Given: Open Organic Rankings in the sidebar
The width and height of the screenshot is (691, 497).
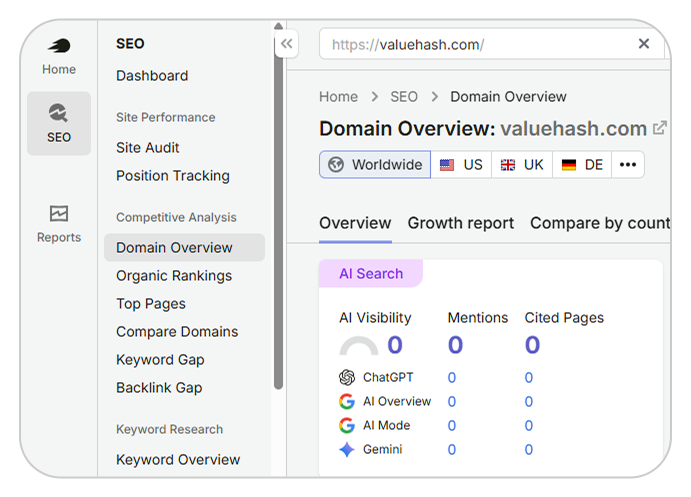Looking at the screenshot, I should [x=174, y=276].
